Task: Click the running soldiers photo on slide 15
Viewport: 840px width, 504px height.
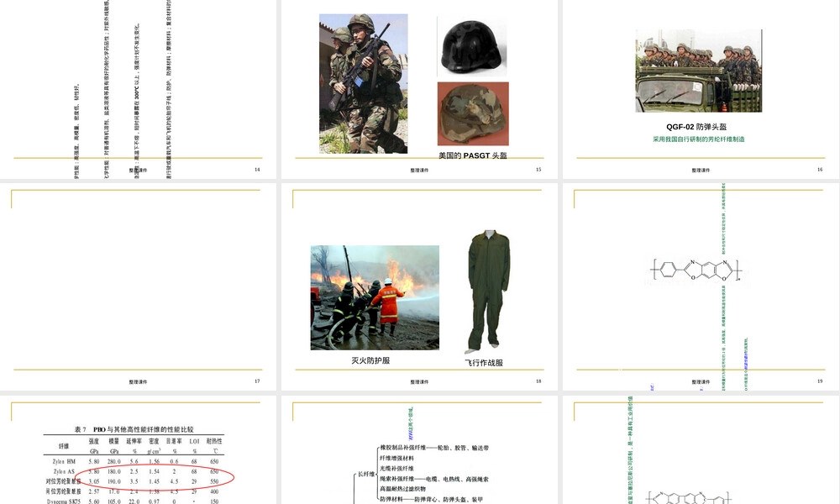Action: tap(363, 83)
